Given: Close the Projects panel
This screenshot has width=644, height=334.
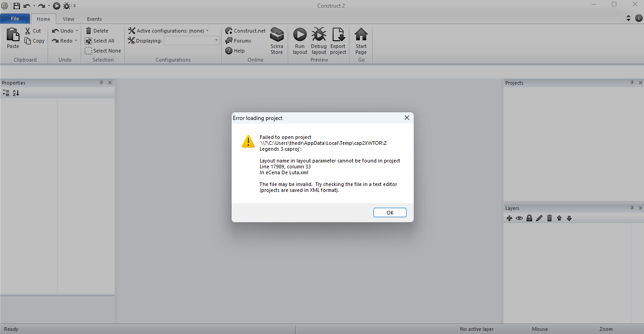Looking at the screenshot, I should pos(640,83).
